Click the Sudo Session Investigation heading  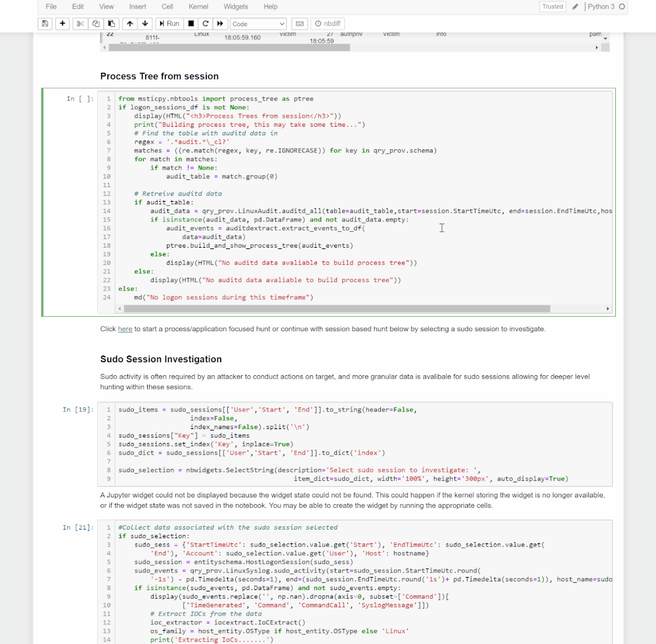[x=161, y=359]
